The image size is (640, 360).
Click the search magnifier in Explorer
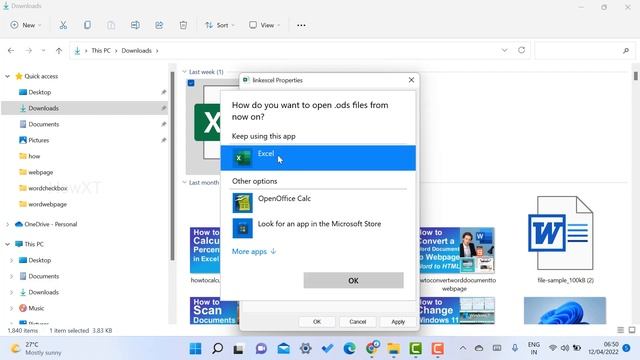(626, 51)
